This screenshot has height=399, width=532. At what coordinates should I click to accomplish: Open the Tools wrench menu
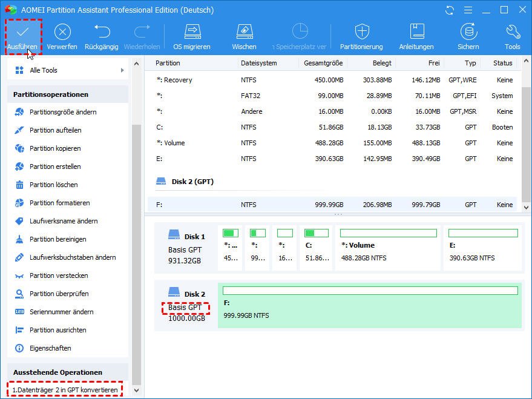point(512,32)
